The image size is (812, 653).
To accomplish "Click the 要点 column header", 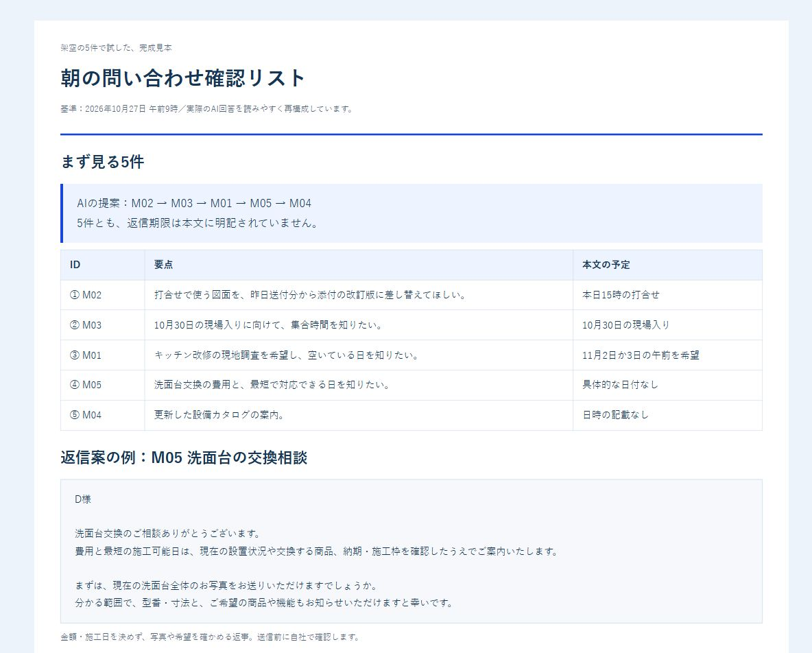I will [x=359, y=265].
